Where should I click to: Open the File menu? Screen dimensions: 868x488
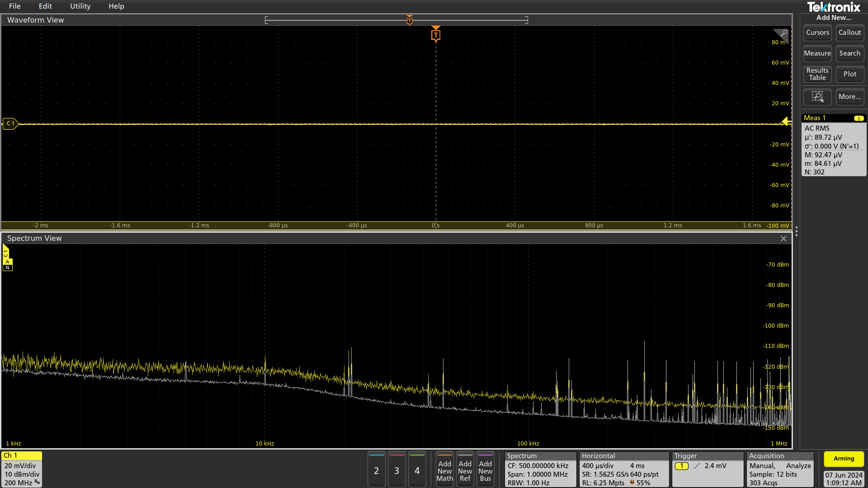coord(14,6)
